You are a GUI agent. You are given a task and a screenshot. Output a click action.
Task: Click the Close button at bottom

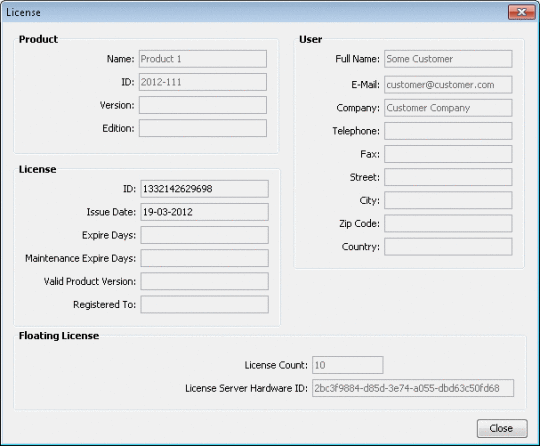(x=502, y=428)
